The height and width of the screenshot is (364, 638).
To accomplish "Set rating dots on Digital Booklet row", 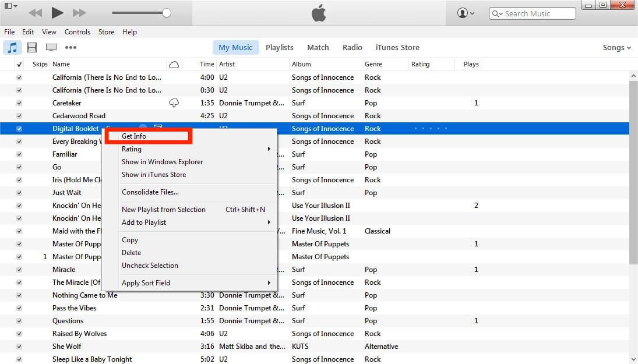I will (431, 129).
